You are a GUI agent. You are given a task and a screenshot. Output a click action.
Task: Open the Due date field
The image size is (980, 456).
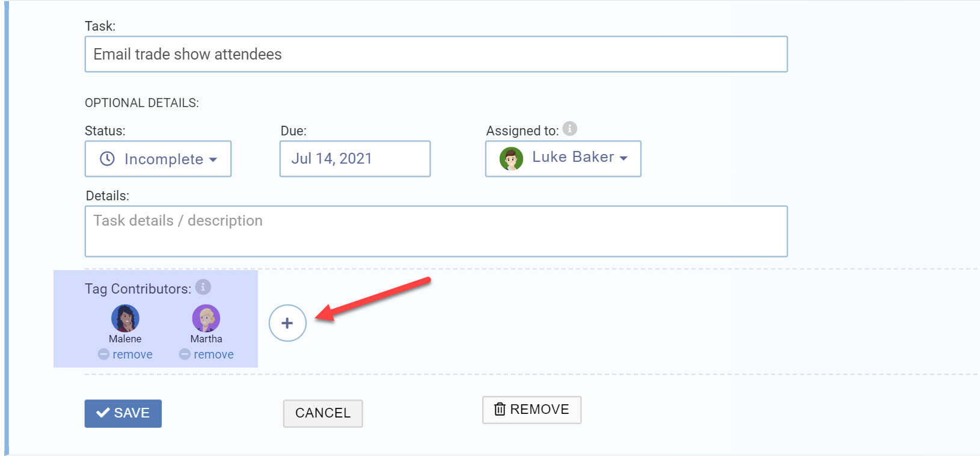[355, 159]
